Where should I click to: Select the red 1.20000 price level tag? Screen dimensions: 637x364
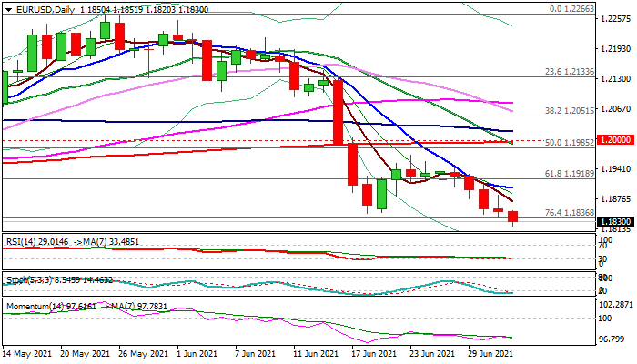(x=616, y=140)
